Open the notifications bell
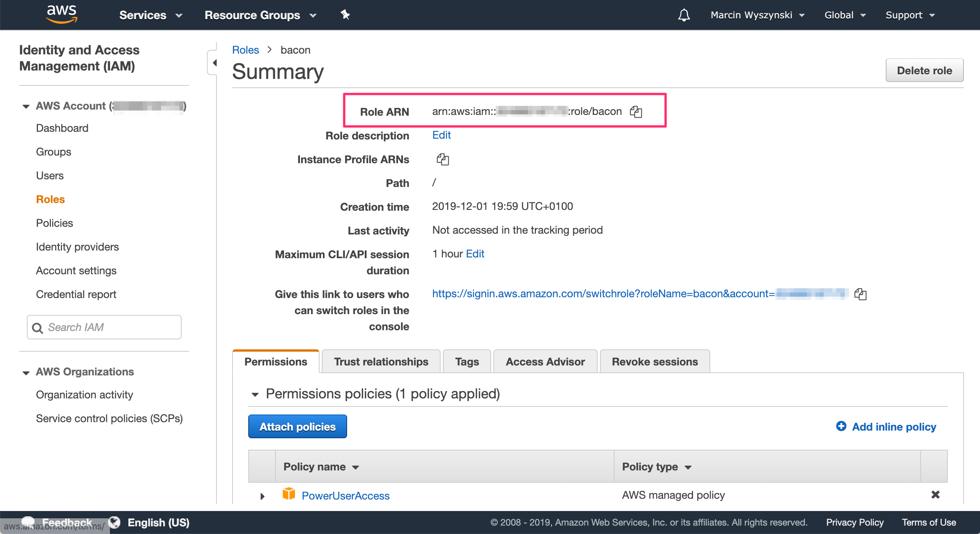This screenshot has width=980, height=534. coord(684,15)
